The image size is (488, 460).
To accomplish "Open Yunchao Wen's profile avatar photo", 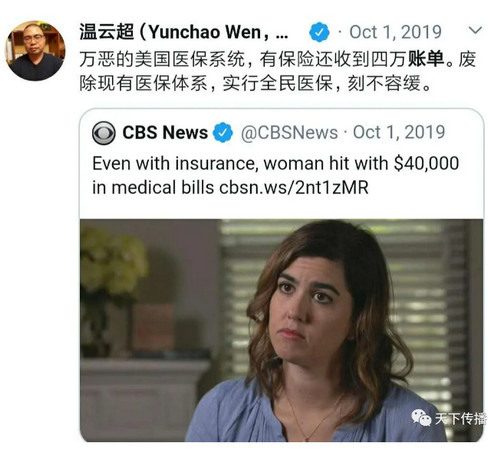I will click(35, 50).
